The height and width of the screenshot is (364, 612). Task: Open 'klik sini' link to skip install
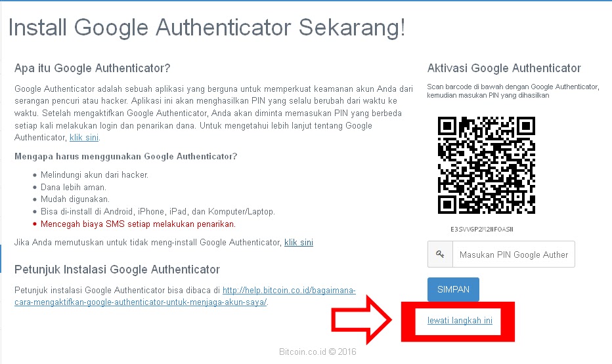tap(299, 243)
